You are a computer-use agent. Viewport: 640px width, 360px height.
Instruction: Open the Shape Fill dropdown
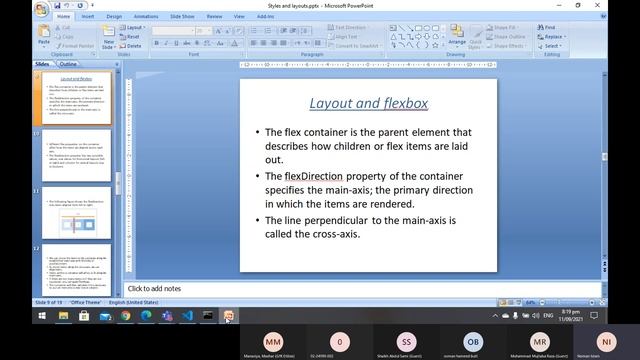[x=502, y=27]
